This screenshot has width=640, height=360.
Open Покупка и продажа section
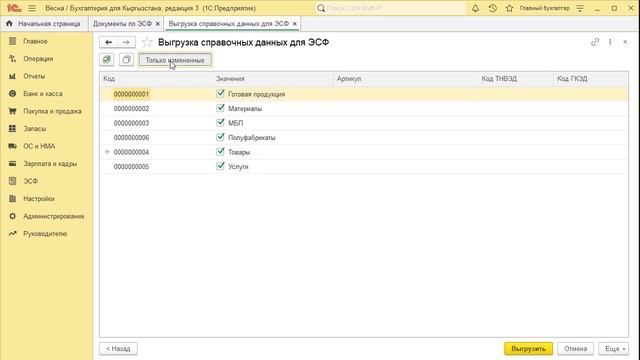[x=52, y=111]
